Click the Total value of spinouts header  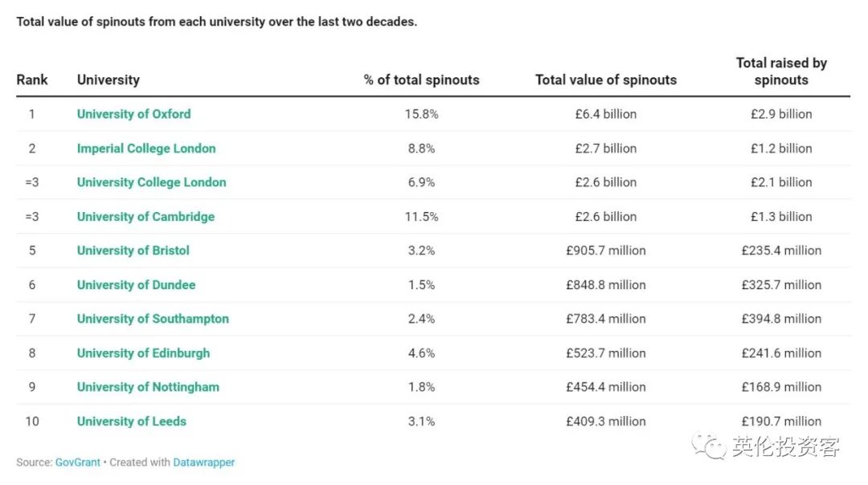(606, 79)
